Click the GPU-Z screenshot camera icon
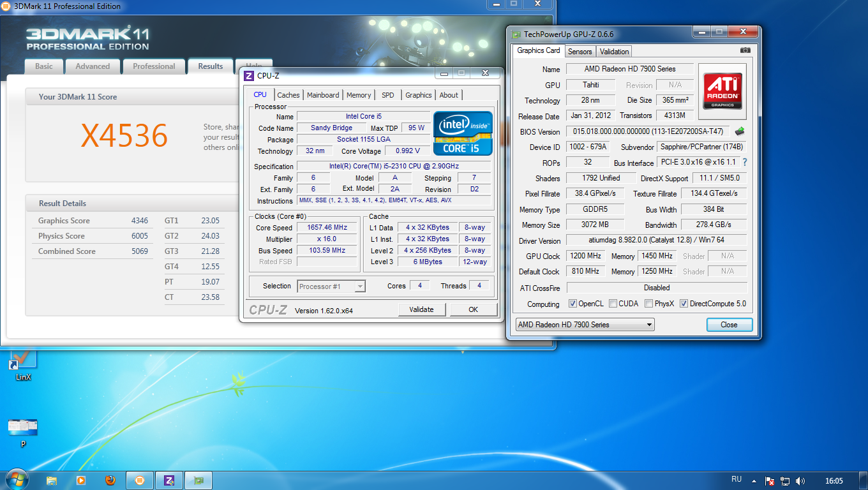This screenshot has height=490, width=868. click(x=745, y=50)
